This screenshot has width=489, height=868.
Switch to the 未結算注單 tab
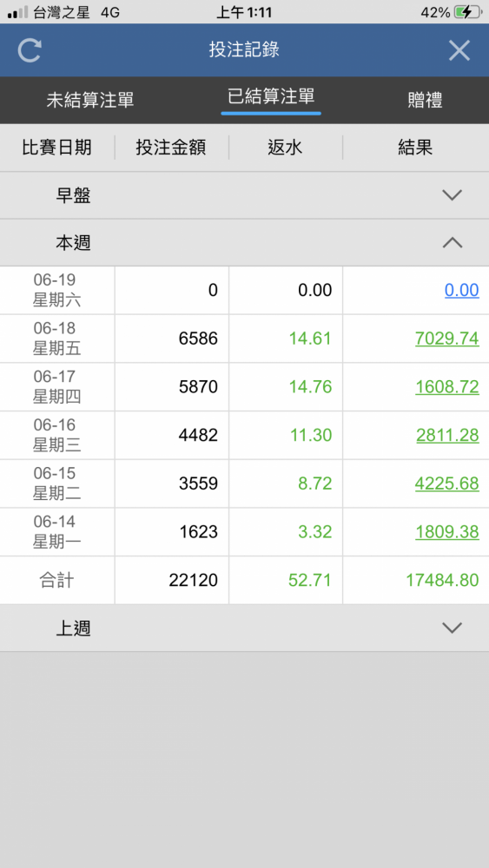(x=90, y=101)
